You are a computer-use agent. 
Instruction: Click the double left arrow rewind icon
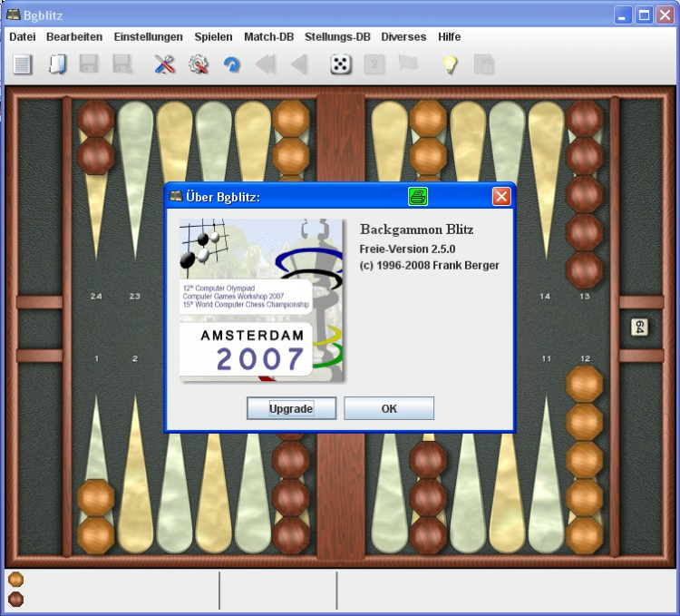(266, 64)
